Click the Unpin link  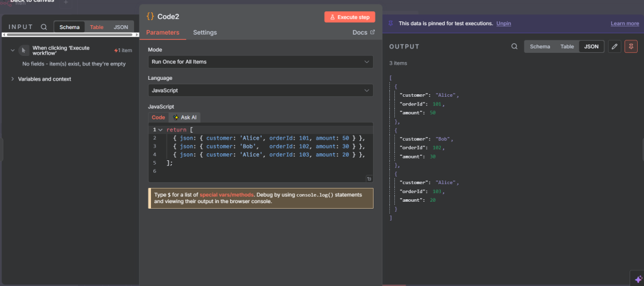tap(503, 23)
